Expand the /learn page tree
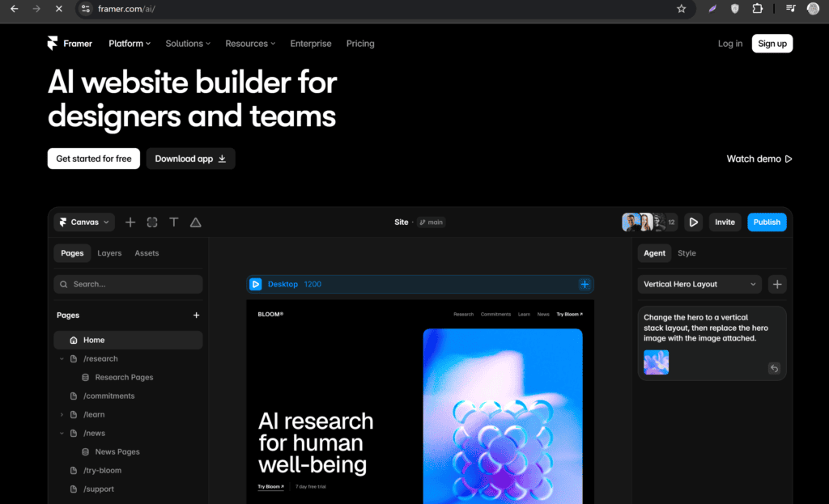The width and height of the screenshot is (829, 504). (x=62, y=415)
